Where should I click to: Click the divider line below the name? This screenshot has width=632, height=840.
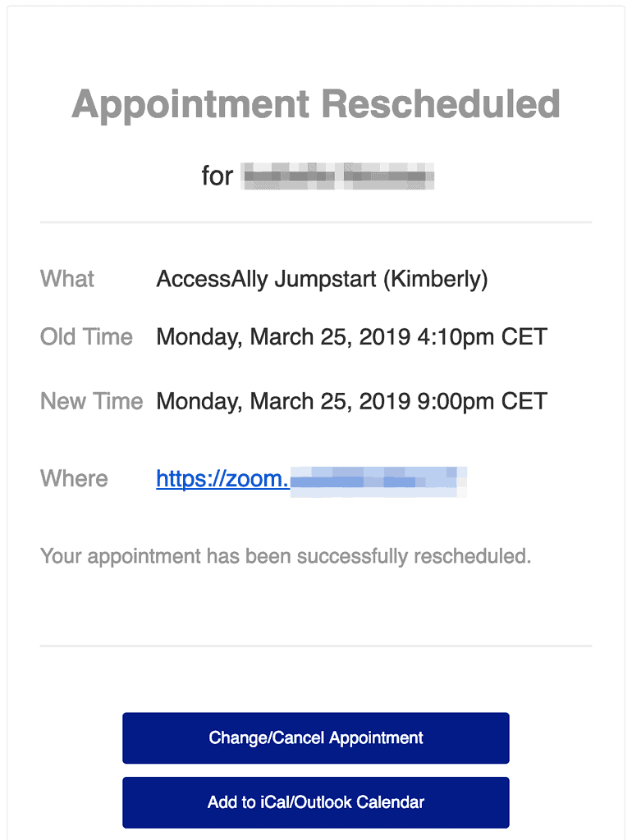(315, 220)
